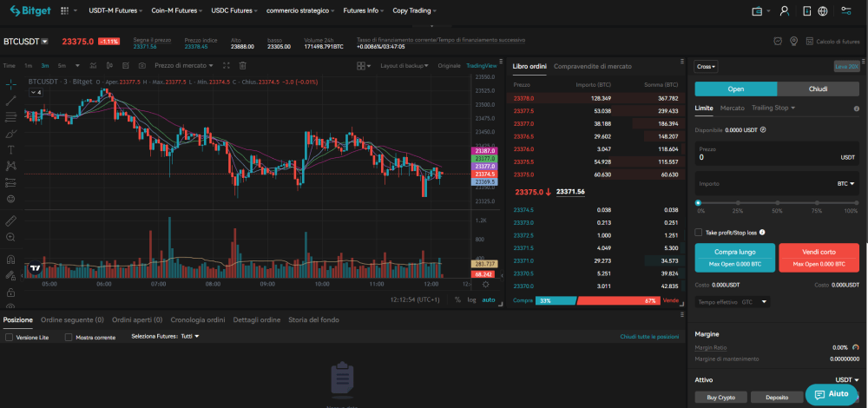Collapse the indicators legend showing 4
The height and width of the screenshot is (408, 868).
point(36,92)
